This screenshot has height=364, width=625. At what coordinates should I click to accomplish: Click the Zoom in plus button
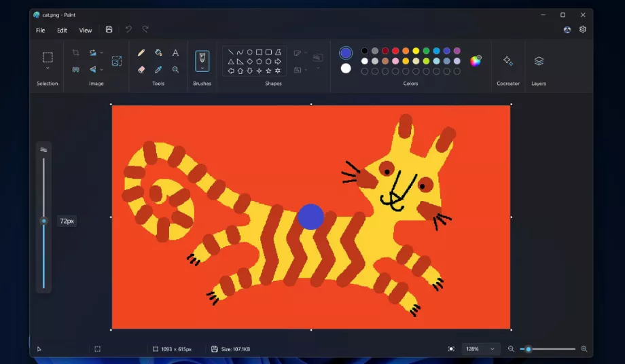click(x=584, y=349)
